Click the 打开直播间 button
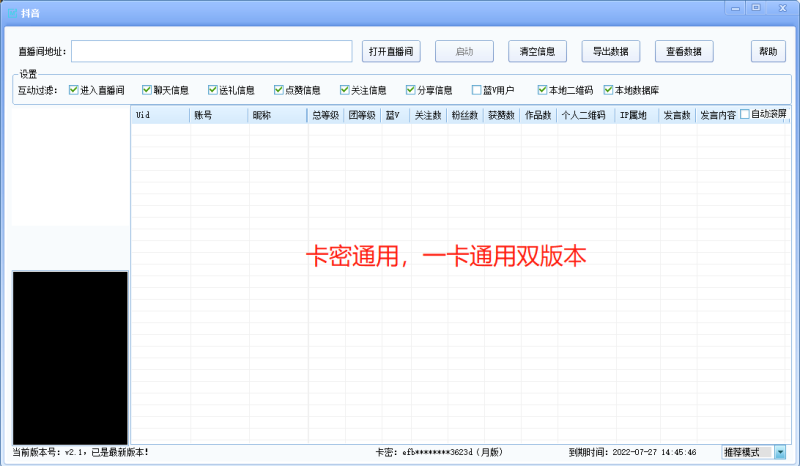800x466 pixels. [x=390, y=51]
